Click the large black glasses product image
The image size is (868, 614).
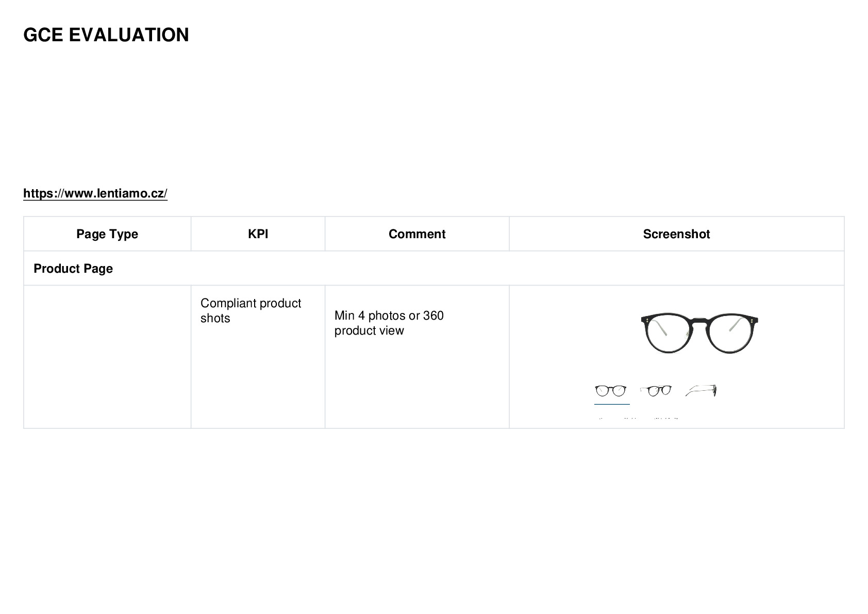pos(699,333)
